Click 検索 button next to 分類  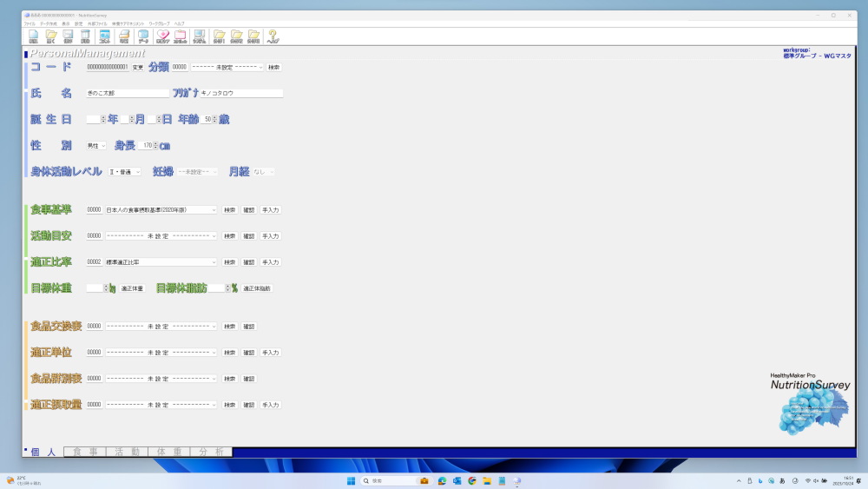point(274,67)
